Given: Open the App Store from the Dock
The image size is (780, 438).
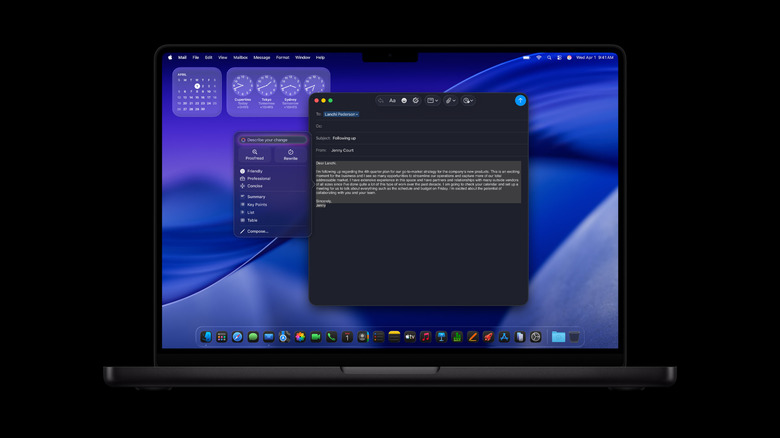Looking at the screenshot, I should pyautogui.click(x=504, y=337).
